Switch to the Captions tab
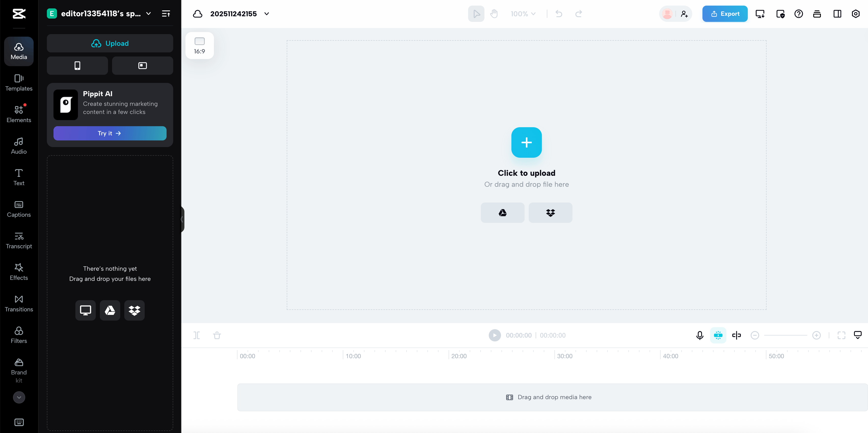 pos(19,209)
